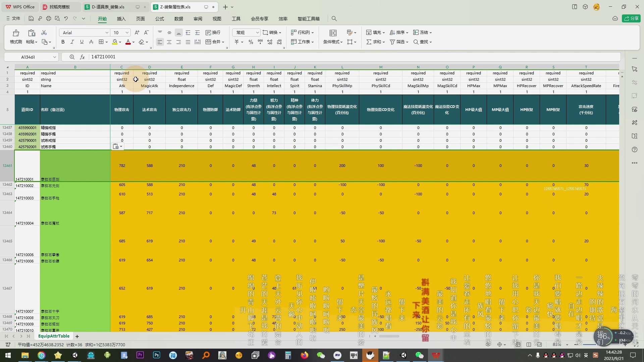Toggle underline formatting

pos(82,42)
